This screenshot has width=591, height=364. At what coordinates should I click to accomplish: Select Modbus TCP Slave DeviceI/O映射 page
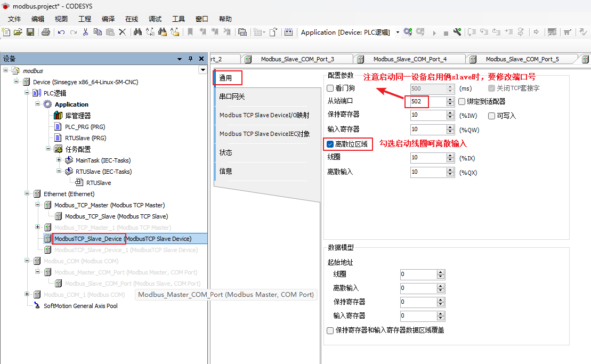[264, 115]
